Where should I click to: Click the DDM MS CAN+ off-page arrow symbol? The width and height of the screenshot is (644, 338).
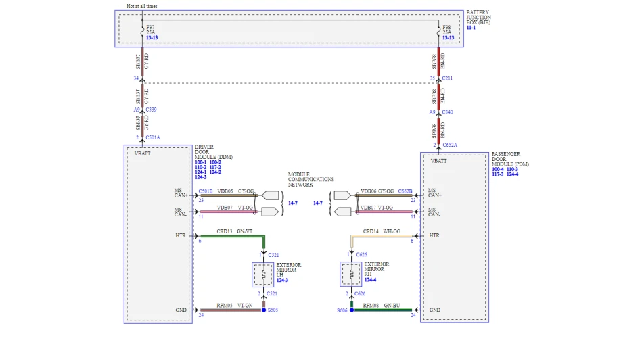coord(271,195)
